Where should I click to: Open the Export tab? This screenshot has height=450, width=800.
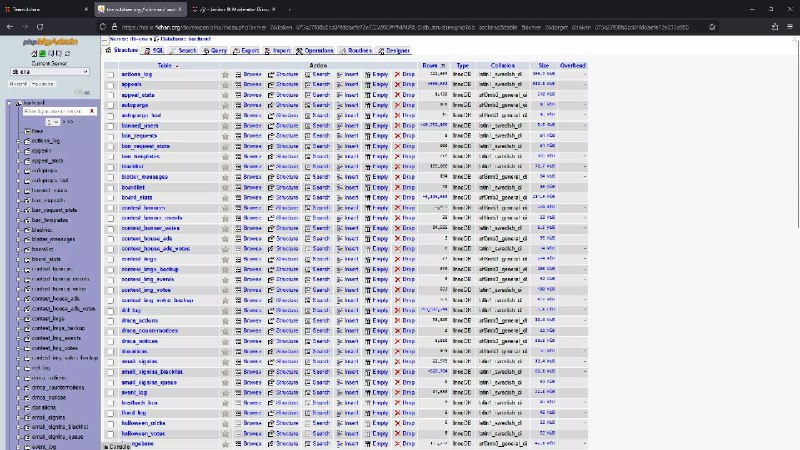tap(247, 50)
